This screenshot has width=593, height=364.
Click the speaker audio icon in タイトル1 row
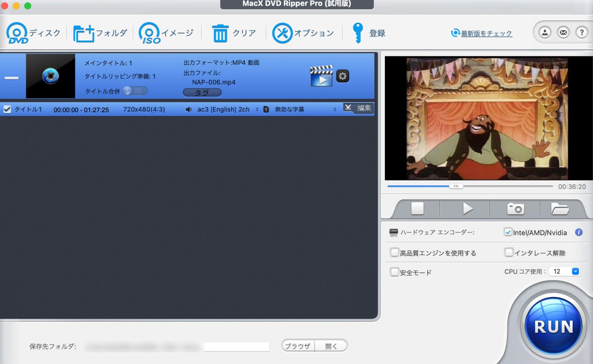(x=188, y=109)
